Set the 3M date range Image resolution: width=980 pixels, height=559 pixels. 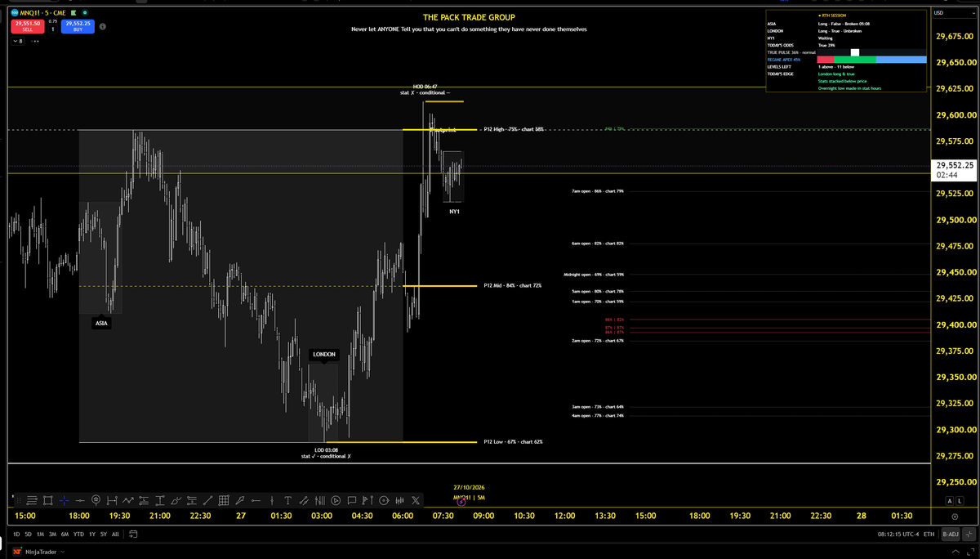click(53, 534)
